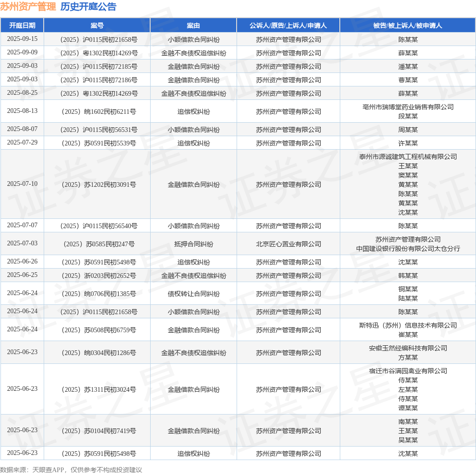Click defendant 铜某某
The image size is (476, 474).
coord(408,289)
